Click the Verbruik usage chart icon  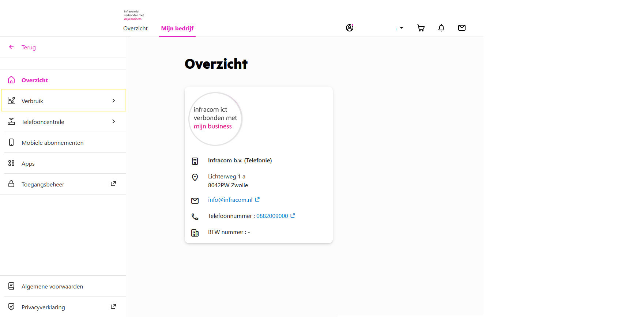click(11, 101)
